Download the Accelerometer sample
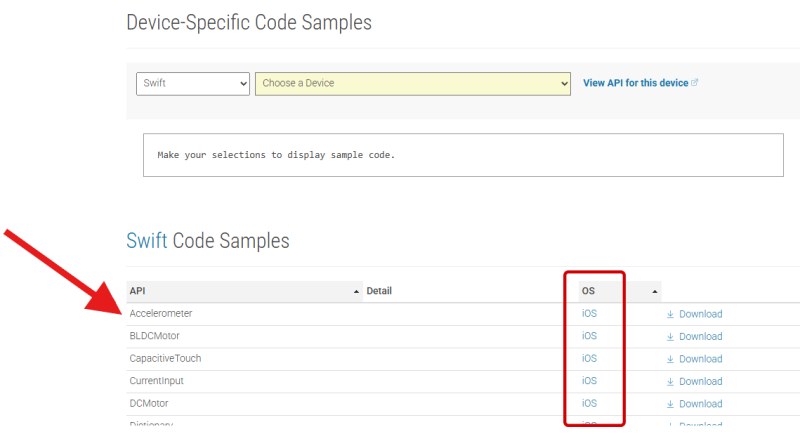This screenshot has height=434, width=800. click(x=700, y=314)
